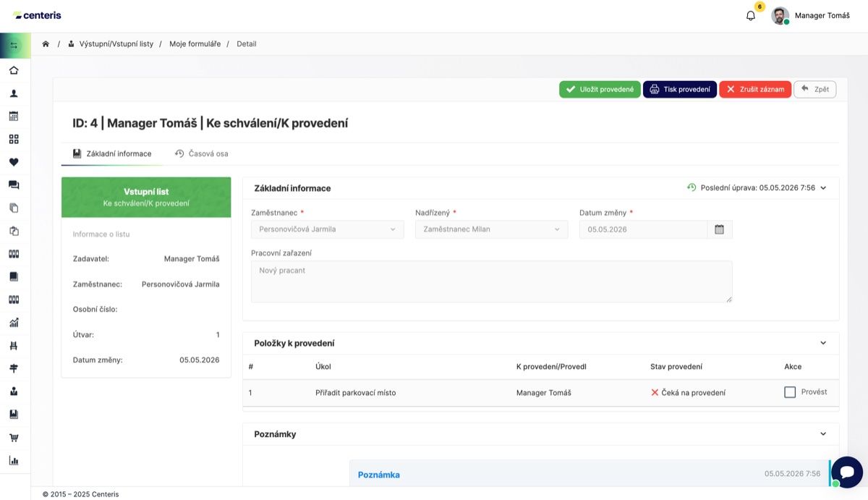Open the rising chart sidebar icon
The height and width of the screenshot is (500, 868).
point(14,323)
